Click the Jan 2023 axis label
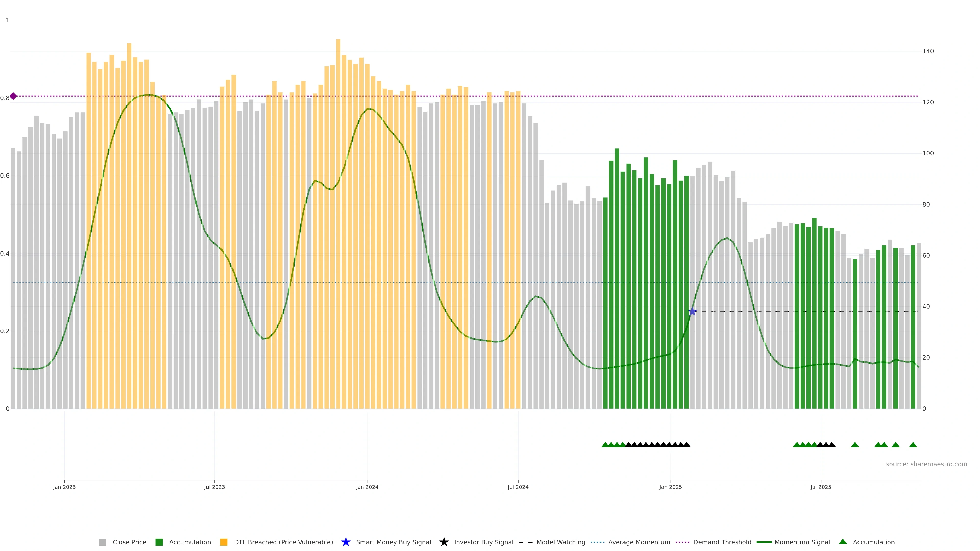The height and width of the screenshot is (551, 980). pyautogui.click(x=64, y=487)
